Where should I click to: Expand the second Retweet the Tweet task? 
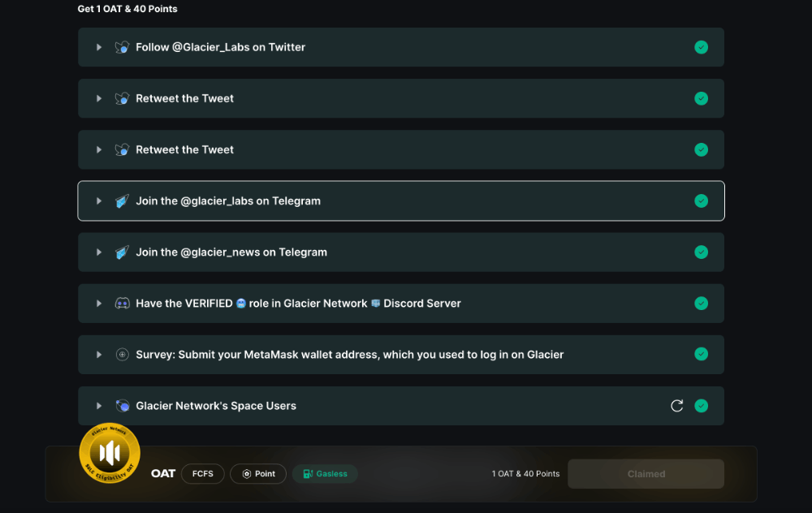99,150
